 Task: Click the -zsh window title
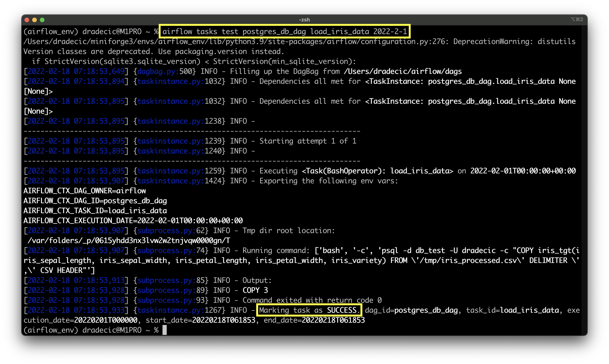point(304,20)
